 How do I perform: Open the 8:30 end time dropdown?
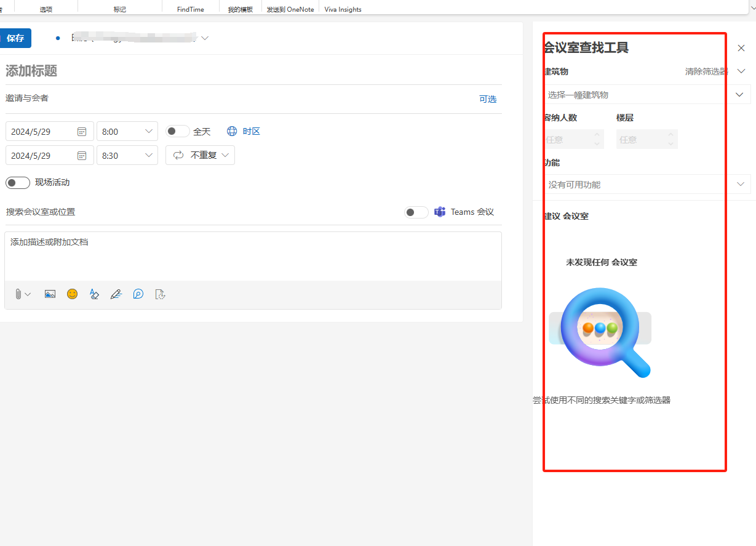point(127,155)
